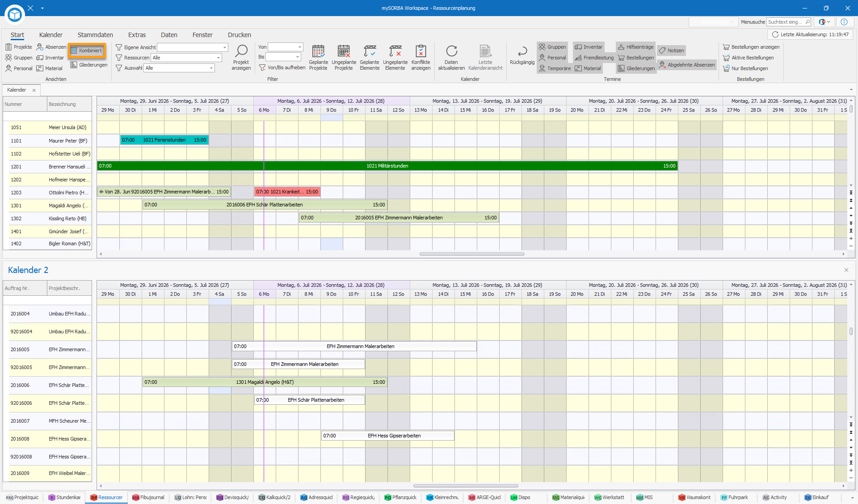Switch to Gruppen view in Ansichten
Screen dimensions: 858x504
(x=19, y=58)
